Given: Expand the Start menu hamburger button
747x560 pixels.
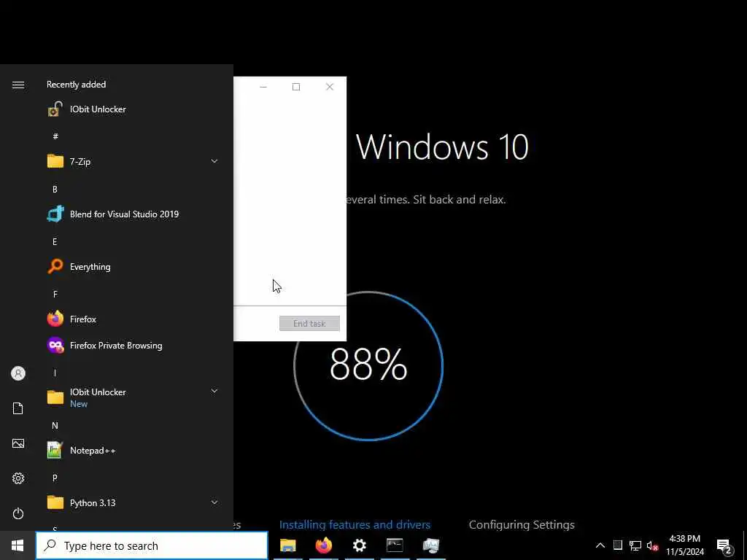Looking at the screenshot, I should pos(18,85).
